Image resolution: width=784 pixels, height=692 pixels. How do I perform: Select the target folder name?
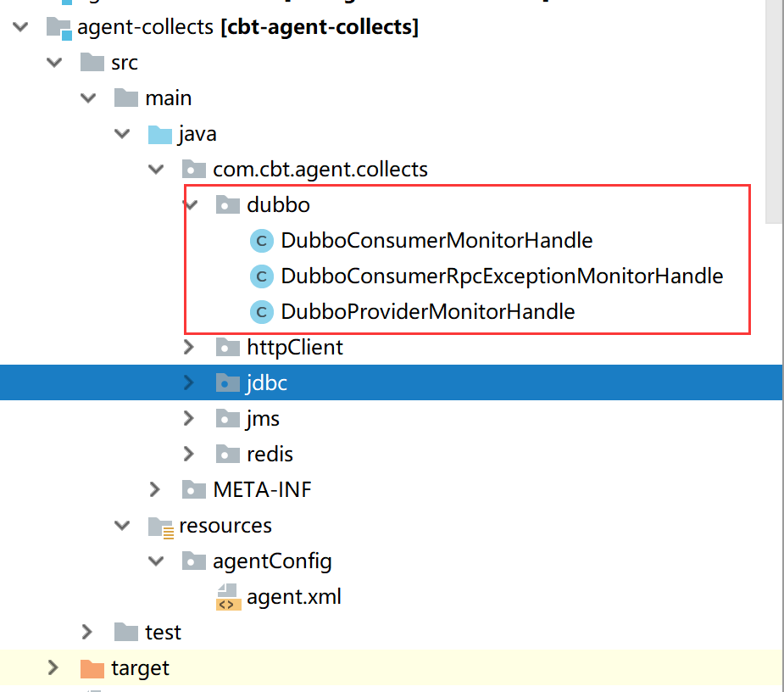(x=141, y=668)
